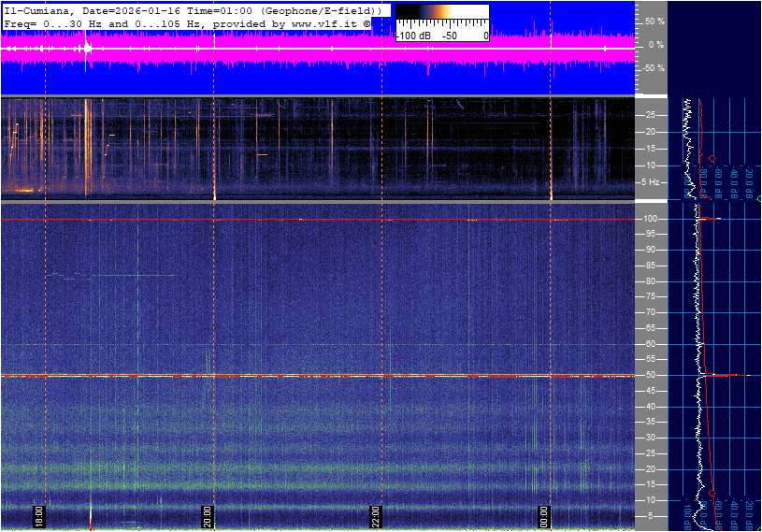The width and height of the screenshot is (762, 532).
Task: Click the 25 Hz tick on geophone scale
Action: point(650,115)
